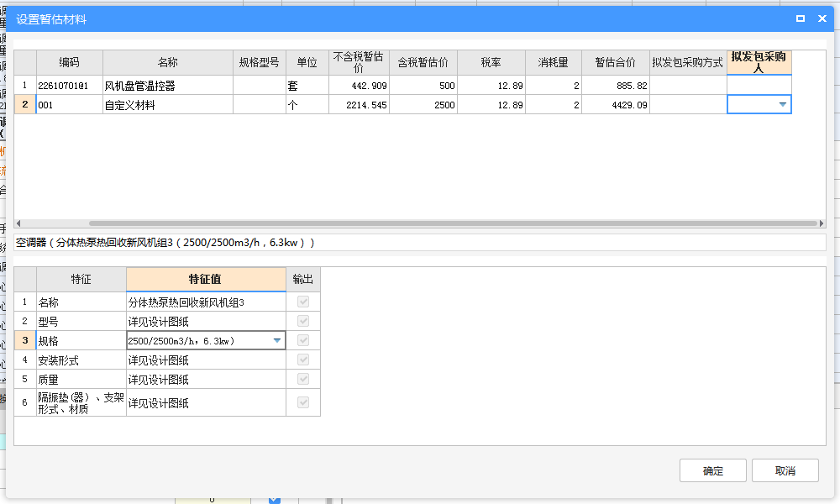
Task: Toggle output checkbox for 质量 feature
Action: pyautogui.click(x=303, y=380)
